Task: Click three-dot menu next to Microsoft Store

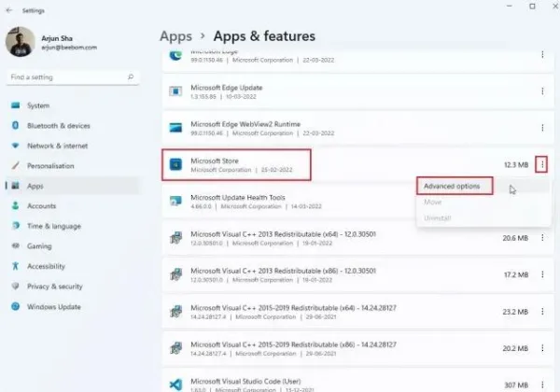Action: [x=541, y=164]
